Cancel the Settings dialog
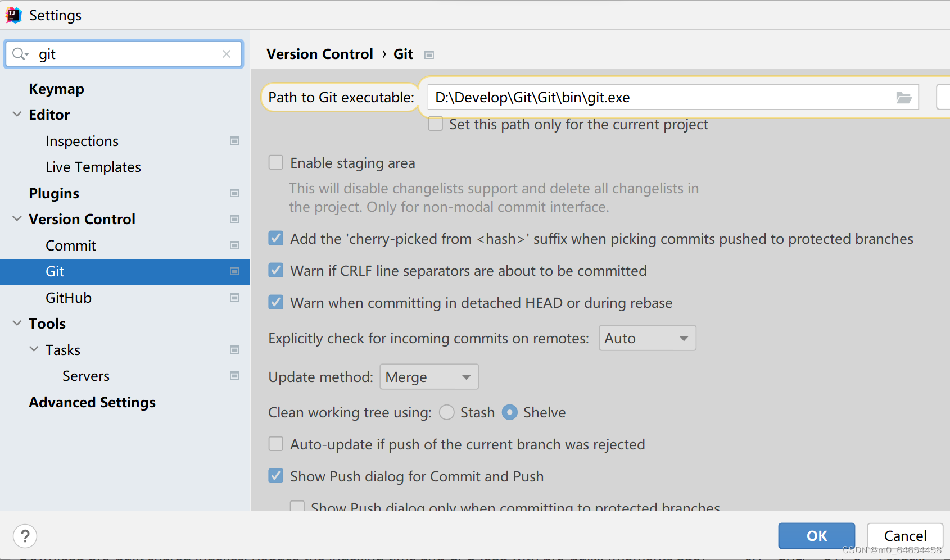The image size is (950, 560). tap(905, 536)
